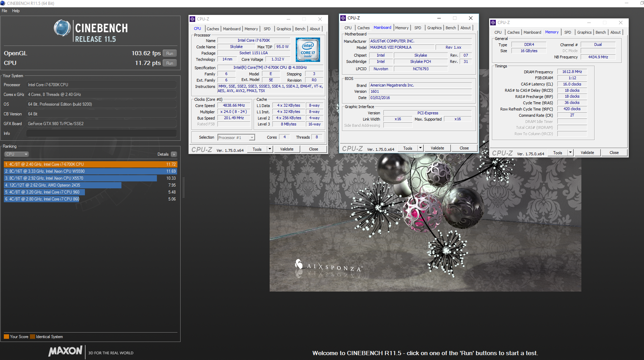
Task: Click Tools button in the CPU window
Action: (x=257, y=149)
